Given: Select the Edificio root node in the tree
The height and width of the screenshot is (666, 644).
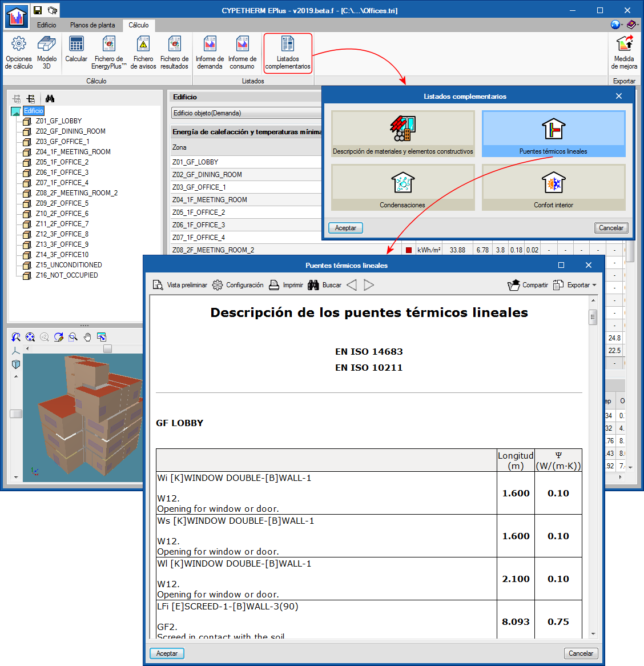Looking at the screenshot, I should pyautogui.click(x=34, y=111).
